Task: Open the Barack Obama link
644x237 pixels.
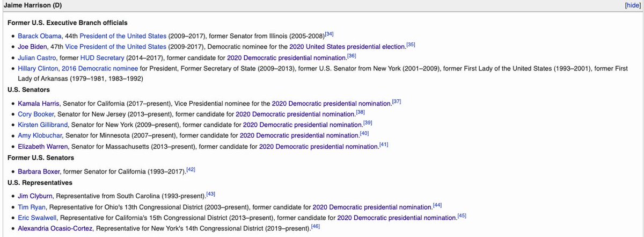Action: coord(39,35)
